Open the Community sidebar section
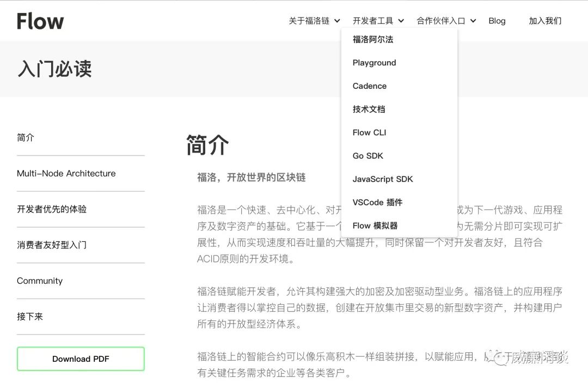Screen dimensions: 588x383 40,281
